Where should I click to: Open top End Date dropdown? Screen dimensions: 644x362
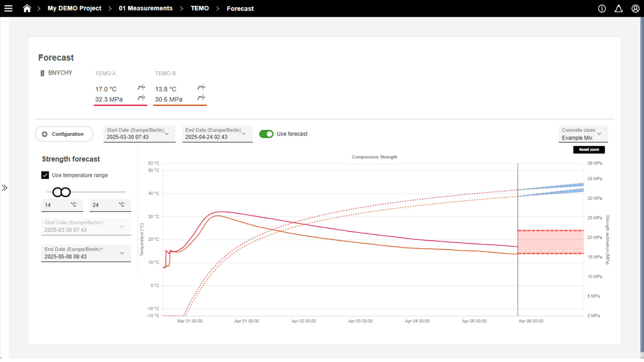(217, 134)
